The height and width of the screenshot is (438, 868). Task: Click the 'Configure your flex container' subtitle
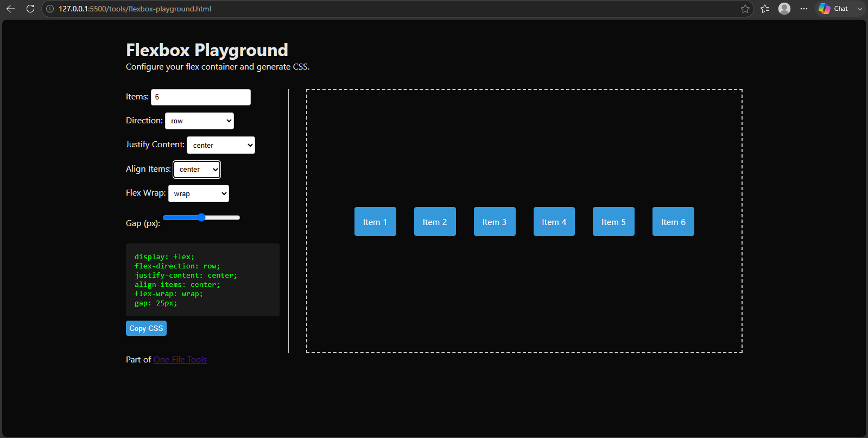point(218,67)
